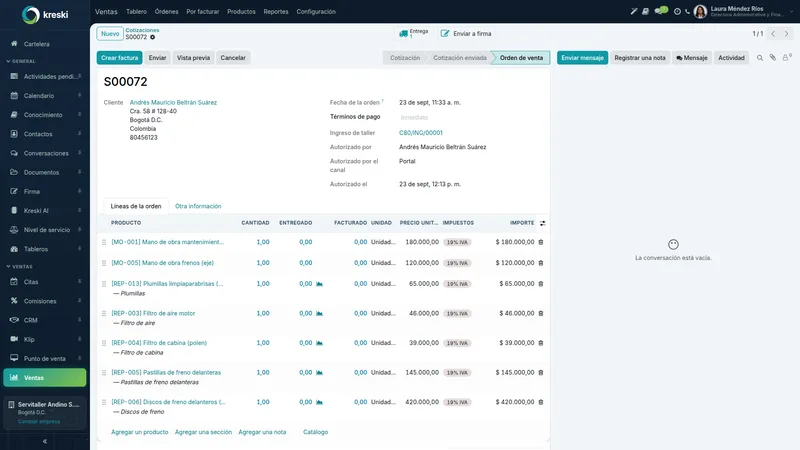Go to previous record arrow
This screenshot has width=800, height=450.
pyautogui.click(x=773, y=34)
